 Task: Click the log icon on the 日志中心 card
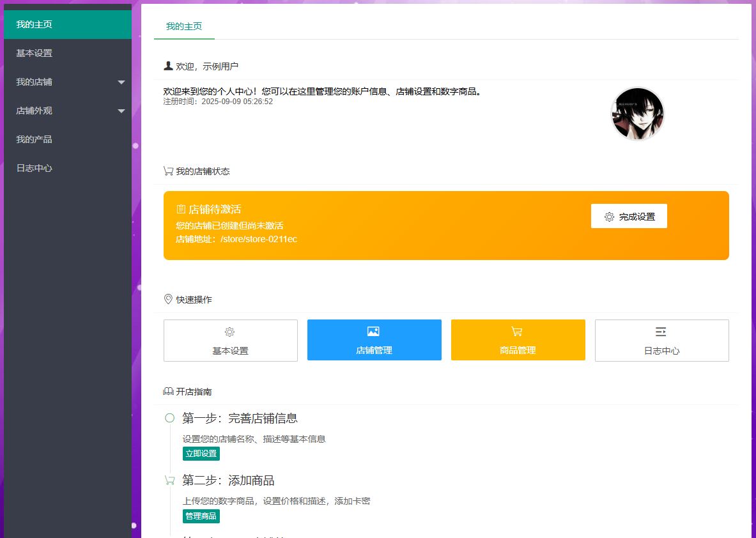(x=661, y=332)
